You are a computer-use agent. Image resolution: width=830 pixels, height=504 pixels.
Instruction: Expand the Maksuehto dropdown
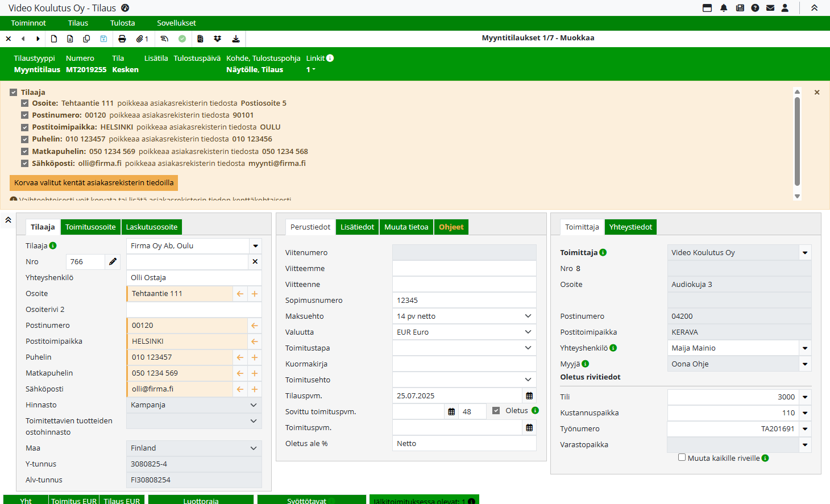pyautogui.click(x=528, y=316)
